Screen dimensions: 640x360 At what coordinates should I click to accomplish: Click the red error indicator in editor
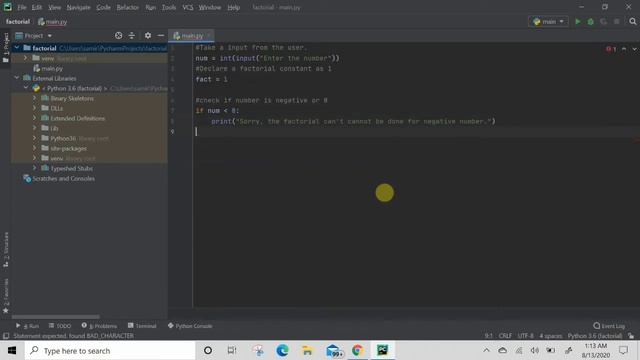click(x=611, y=49)
